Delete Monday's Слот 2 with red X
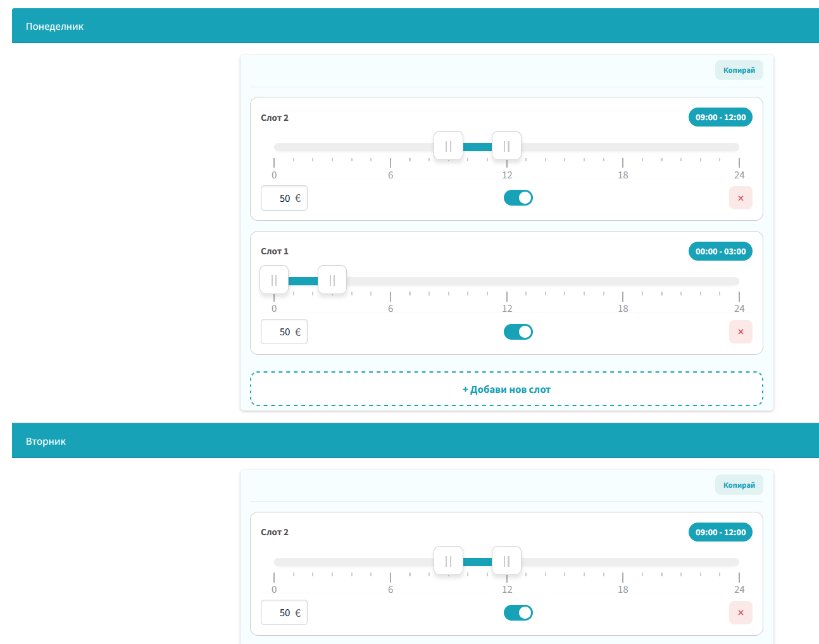The image size is (819, 644). coord(741,198)
